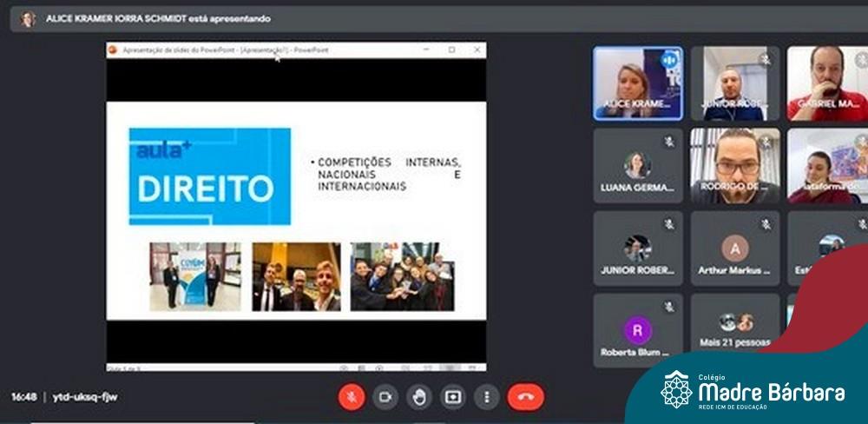Click the overlapping avatars above Mais 21 pessoas
The image size is (868, 424).
pyautogui.click(x=736, y=322)
